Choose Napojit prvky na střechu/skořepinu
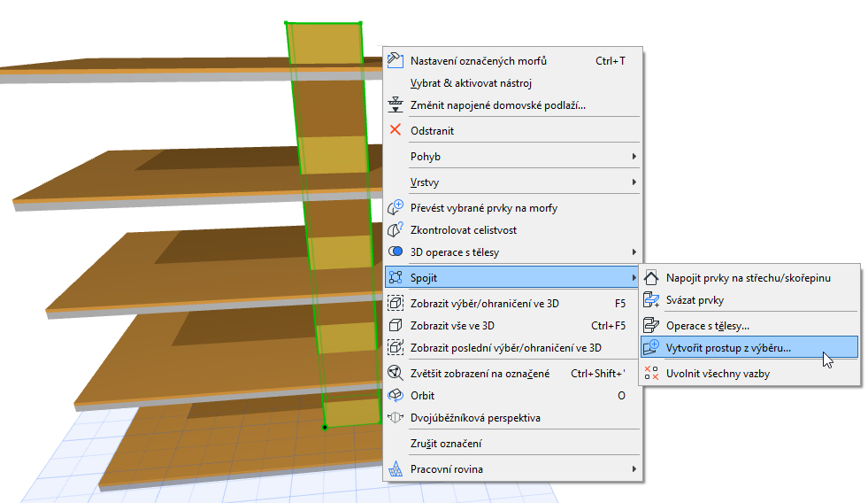The image size is (868, 503). coord(749,277)
